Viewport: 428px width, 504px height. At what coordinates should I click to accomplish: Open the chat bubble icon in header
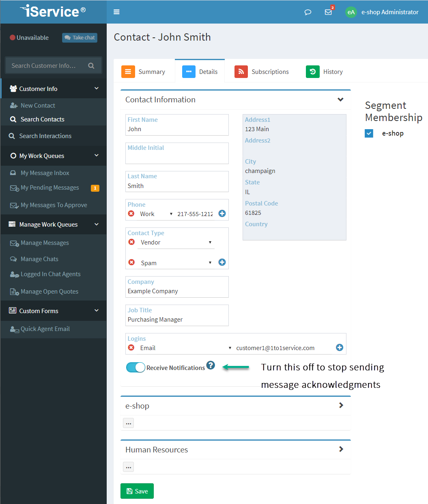tap(308, 12)
